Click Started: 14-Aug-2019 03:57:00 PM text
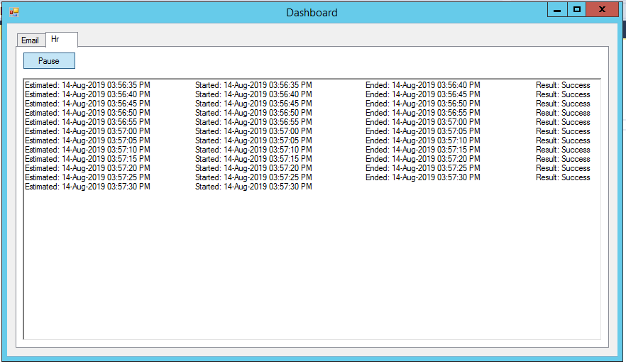The height and width of the screenshot is (364, 626). pyautogui.click(x=253, y=131)
